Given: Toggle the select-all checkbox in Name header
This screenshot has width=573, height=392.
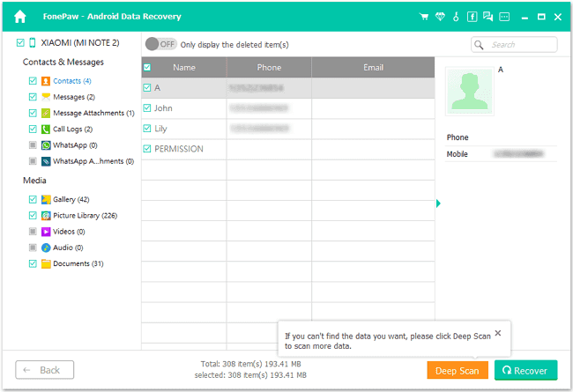Looking at the screenshot, I should pyautogui.click(x=147, y=67).
